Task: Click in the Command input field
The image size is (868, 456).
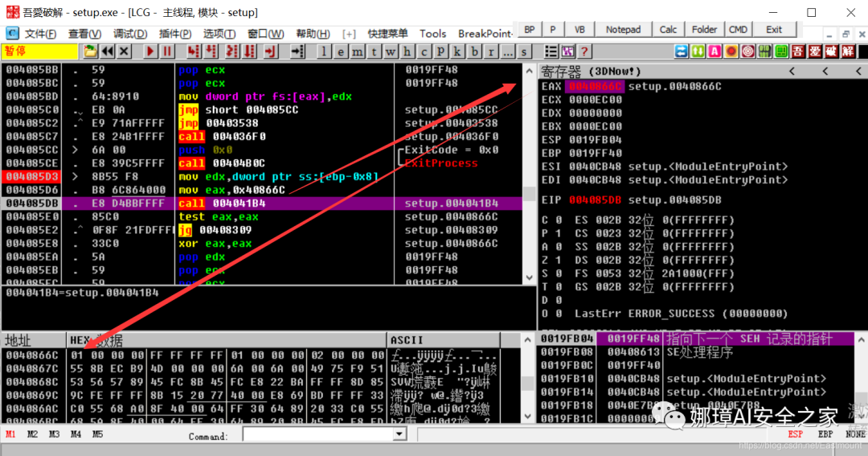Action: [x=318, y=434]
